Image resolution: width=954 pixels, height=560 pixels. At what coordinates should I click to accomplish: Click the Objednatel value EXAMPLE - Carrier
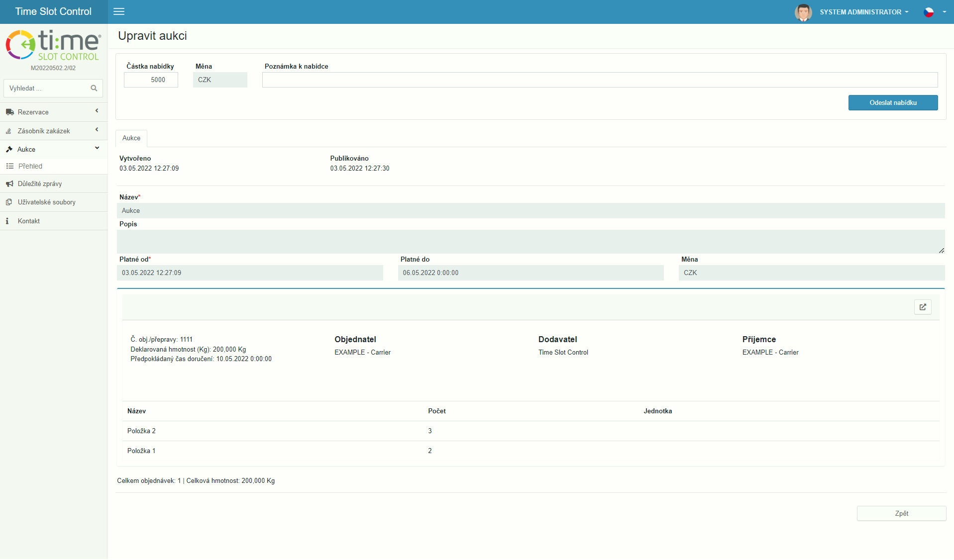tap(362, 352)
